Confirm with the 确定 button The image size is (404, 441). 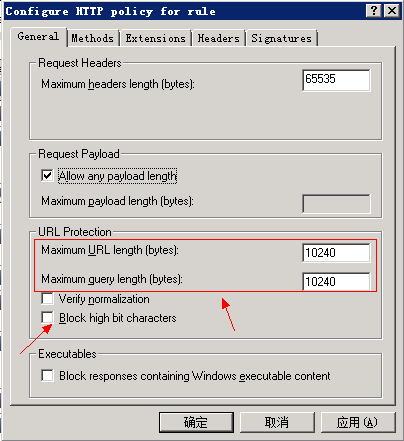(196, 423)
